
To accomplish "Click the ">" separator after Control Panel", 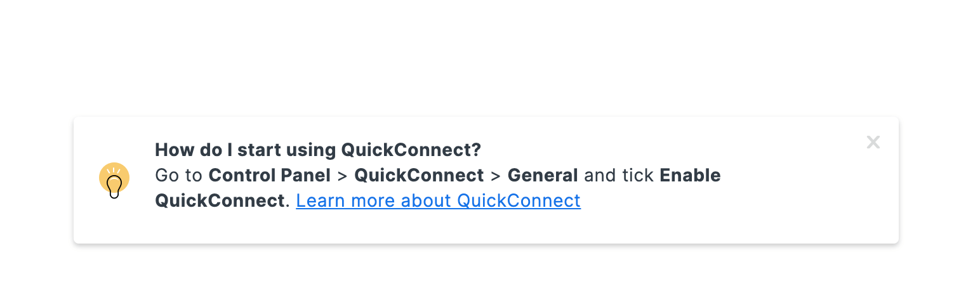I will pos(343,176).
